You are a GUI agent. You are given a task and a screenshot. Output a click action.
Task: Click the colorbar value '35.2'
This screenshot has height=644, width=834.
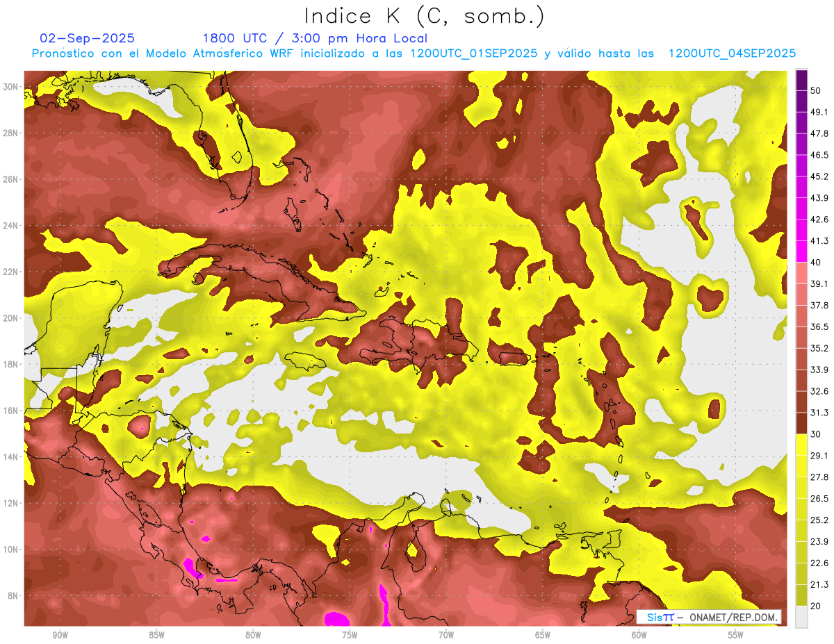tap(819, 349)
